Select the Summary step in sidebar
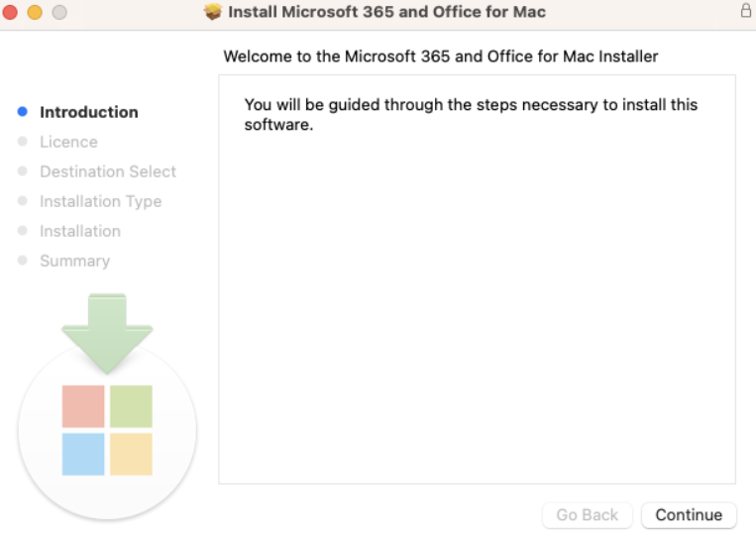Viewport: 756px width, 537px height. 74,261
